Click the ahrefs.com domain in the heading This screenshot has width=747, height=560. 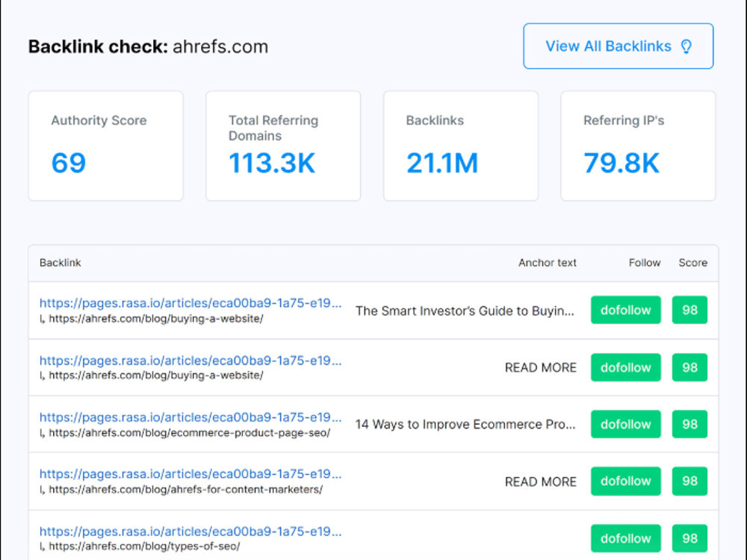coord(220,46)
